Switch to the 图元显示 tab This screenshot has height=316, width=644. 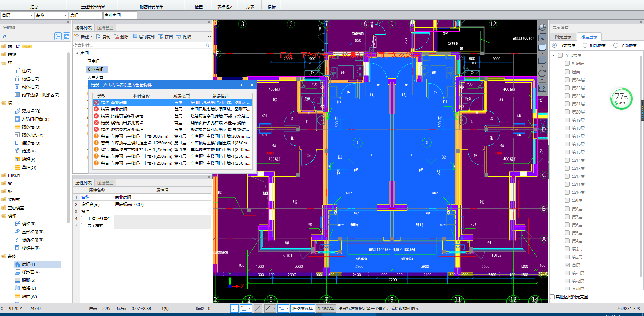click(563, 37)
